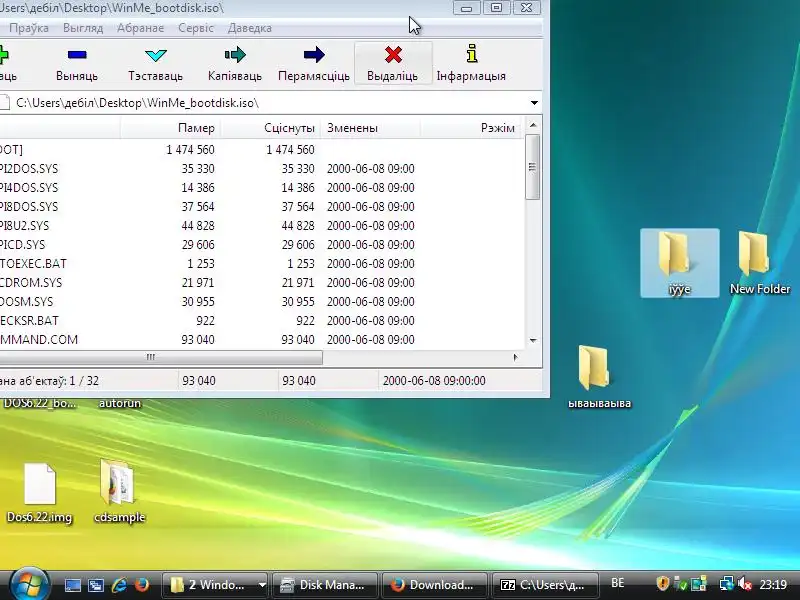Click the BE language indicator
This screenshot has width=800, height=600.
618,583
